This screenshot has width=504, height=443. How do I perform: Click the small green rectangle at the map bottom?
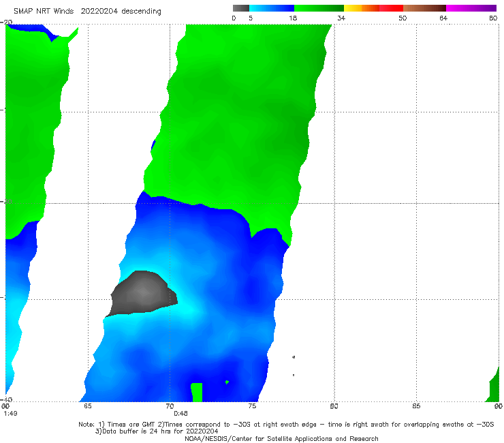[x=196, y=392]
